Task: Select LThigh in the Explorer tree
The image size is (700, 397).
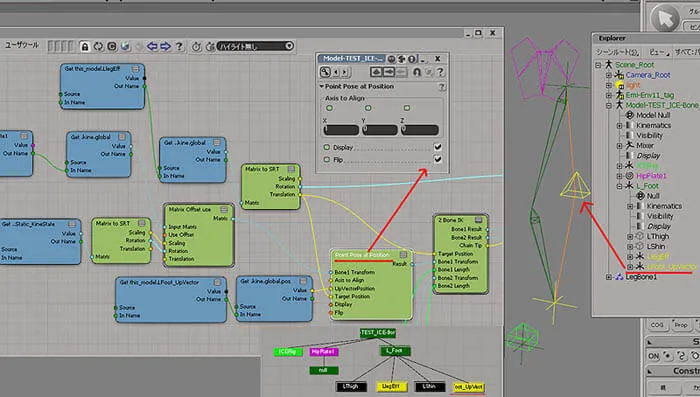Action: [658, 236]
